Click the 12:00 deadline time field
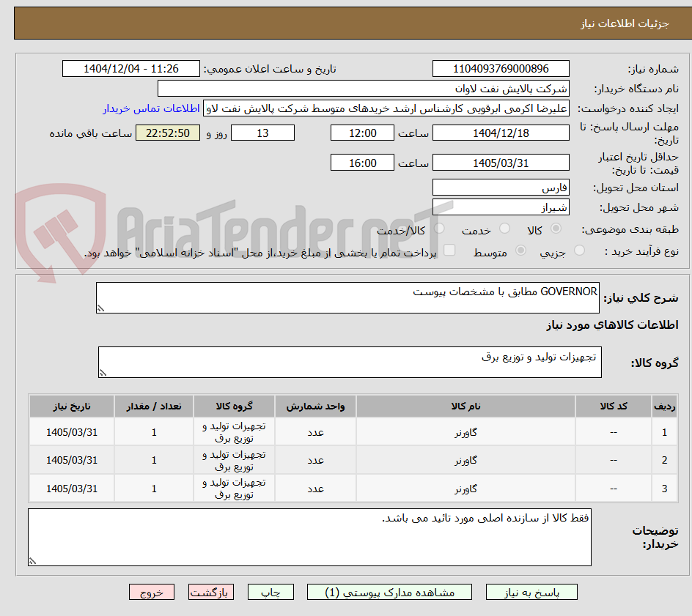Viewport: 692px width, 616px height. click(362, 133)
